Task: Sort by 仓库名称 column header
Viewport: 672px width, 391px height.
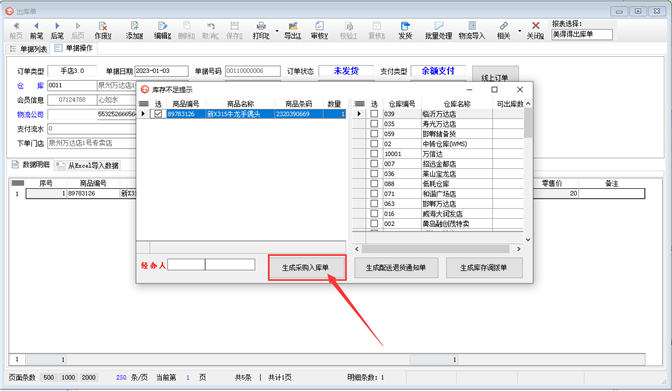Action: [x=457, y=104]
